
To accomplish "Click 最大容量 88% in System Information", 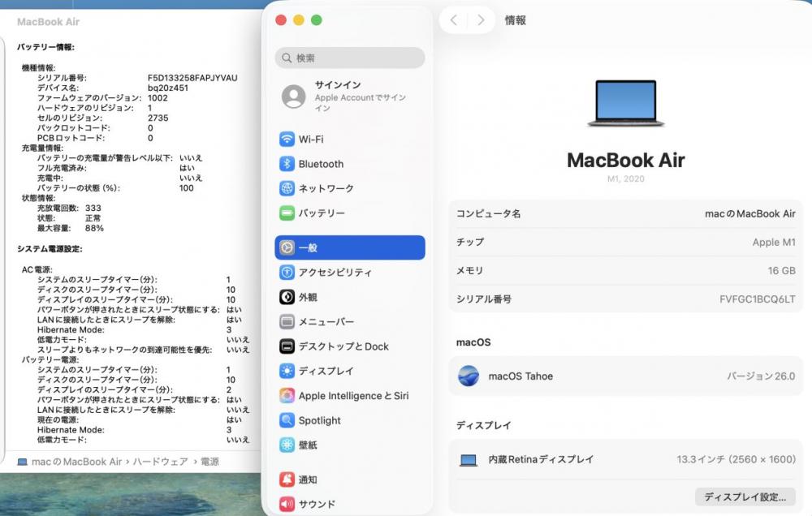I will click(70, 228).
